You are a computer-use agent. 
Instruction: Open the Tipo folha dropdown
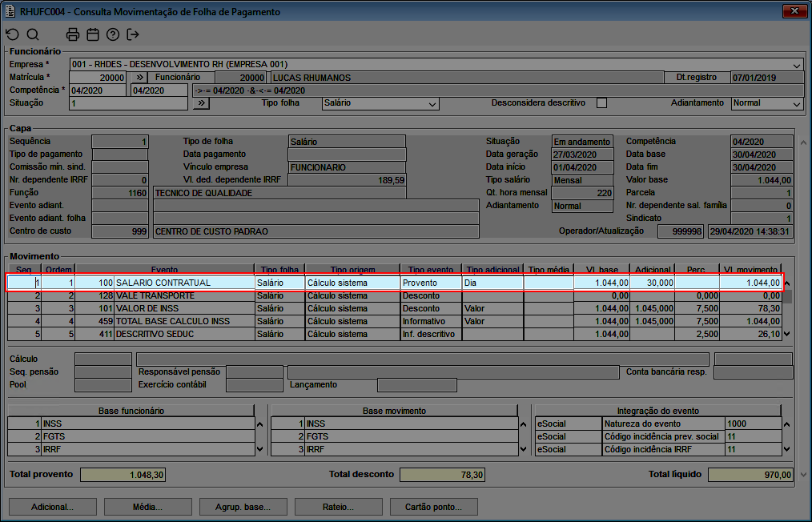click(x=432, y=104)
